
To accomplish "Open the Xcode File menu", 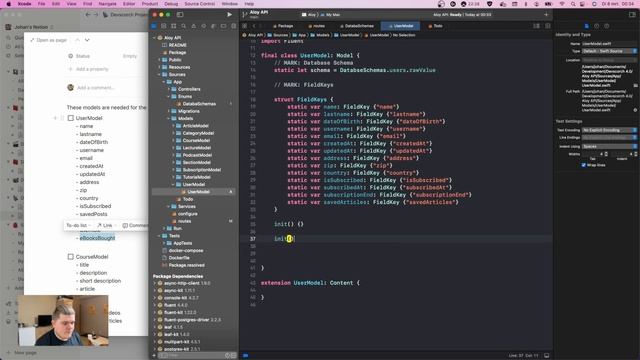I will pos(41,4).
